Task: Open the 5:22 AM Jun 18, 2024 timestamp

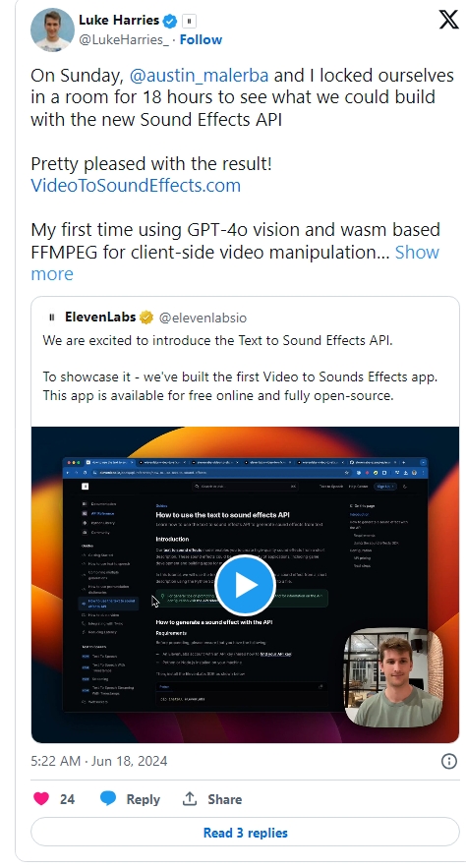Action: pyautogui.click(x=99, y=761)
